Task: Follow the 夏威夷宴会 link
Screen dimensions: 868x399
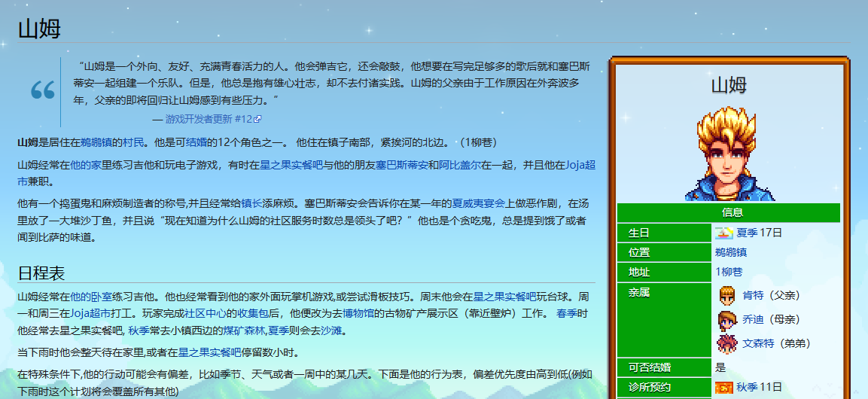Action: coord(478,204)
